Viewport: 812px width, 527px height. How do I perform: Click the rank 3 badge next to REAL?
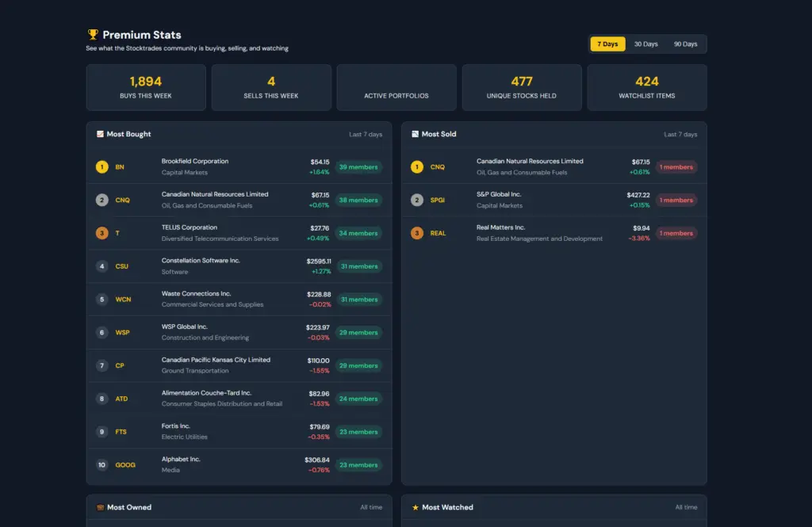417,233
